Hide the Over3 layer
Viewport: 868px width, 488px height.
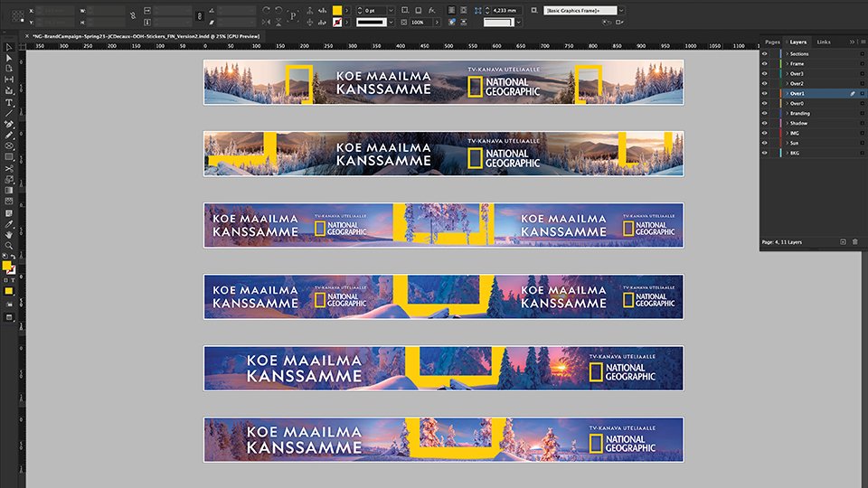pos(765,73)
